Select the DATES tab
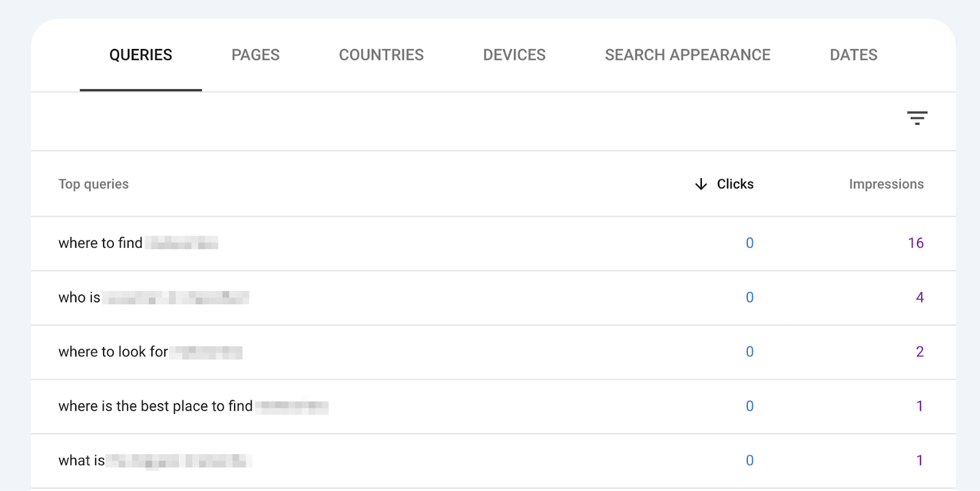The width and height of the screenshot is (980, 491). pos(853,54)
